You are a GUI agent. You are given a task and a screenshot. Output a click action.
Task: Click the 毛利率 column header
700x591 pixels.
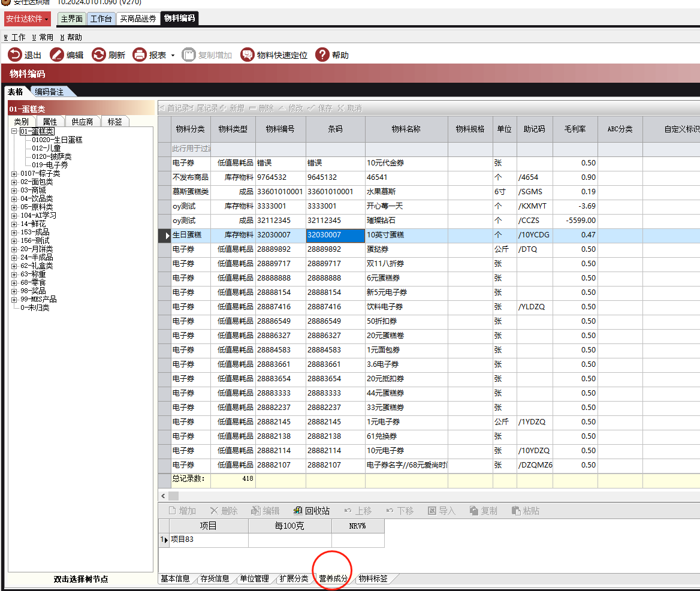[575, 129]
